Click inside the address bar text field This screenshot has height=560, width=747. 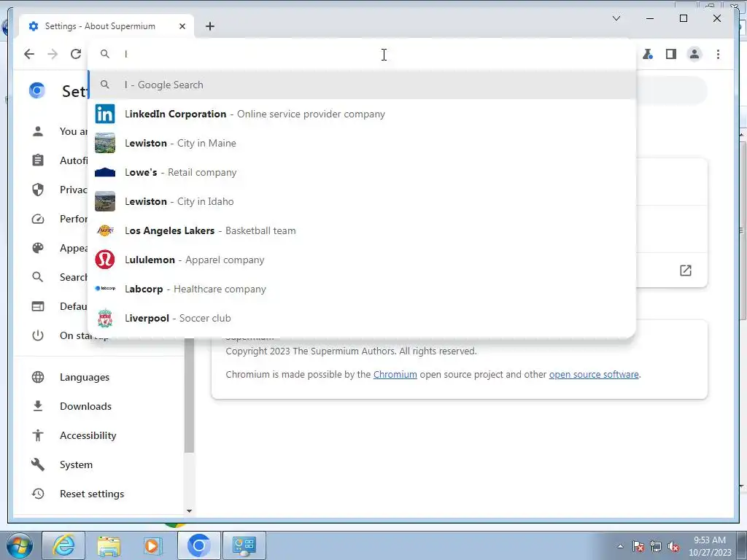(362, 54)
